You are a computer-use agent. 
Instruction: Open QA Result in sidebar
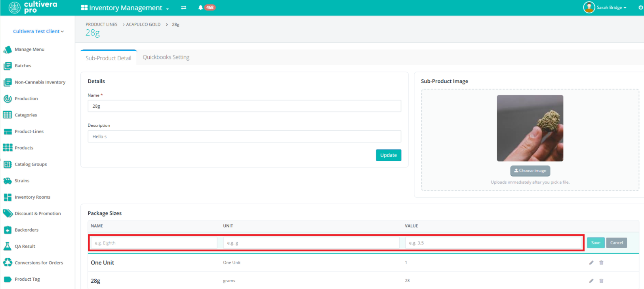pos(25,246)
